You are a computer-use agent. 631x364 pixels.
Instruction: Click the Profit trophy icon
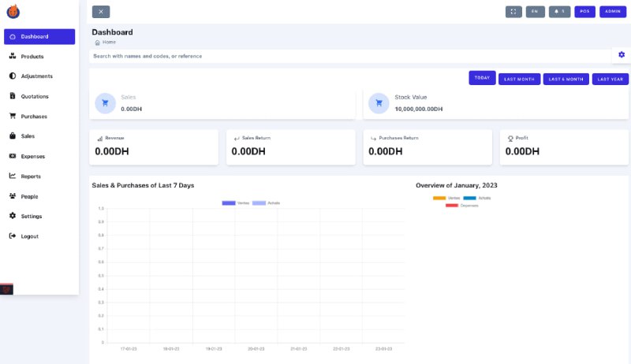510,139
